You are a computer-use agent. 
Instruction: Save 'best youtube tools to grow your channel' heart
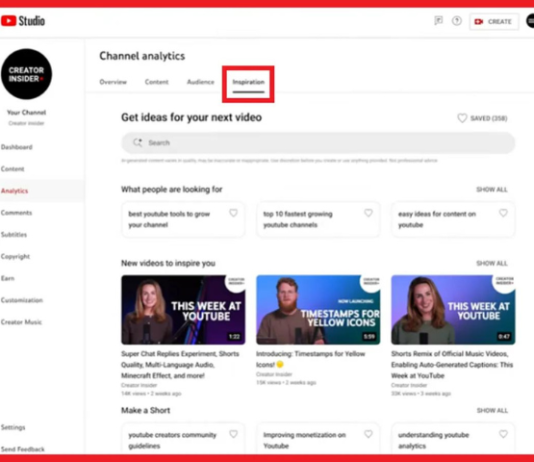tap(233, 213)
